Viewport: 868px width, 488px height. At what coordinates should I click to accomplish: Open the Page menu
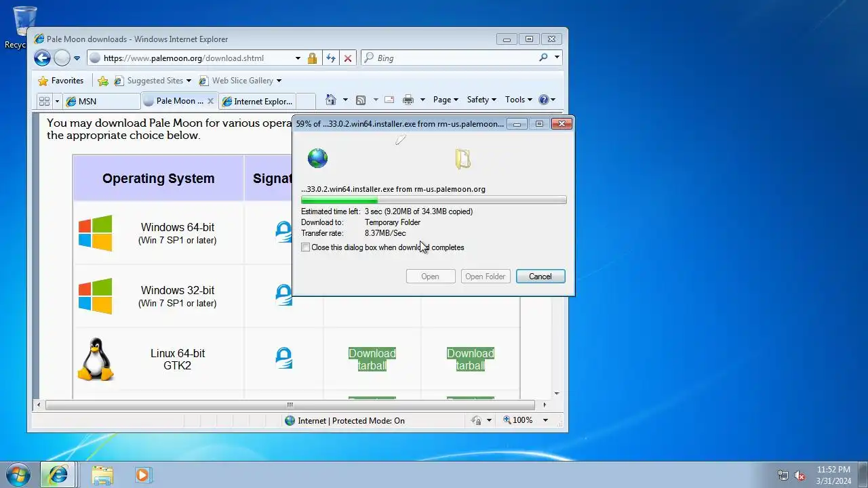click(446, 100)
